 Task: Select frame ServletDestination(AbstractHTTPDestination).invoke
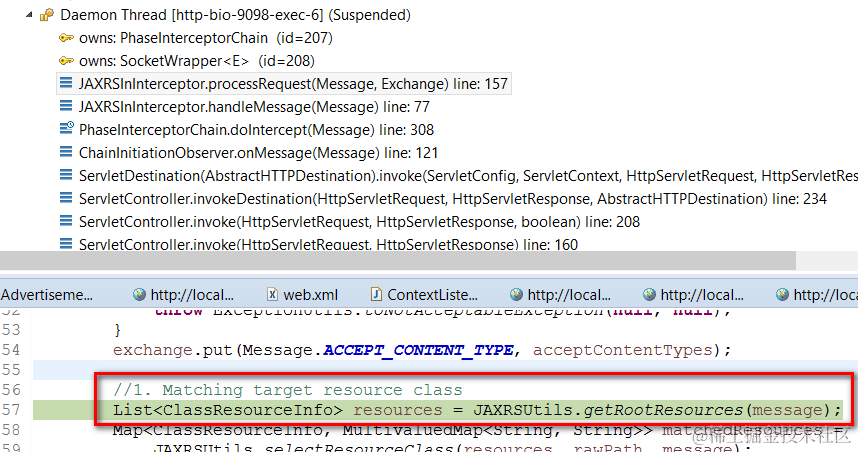tap(468, 176)
